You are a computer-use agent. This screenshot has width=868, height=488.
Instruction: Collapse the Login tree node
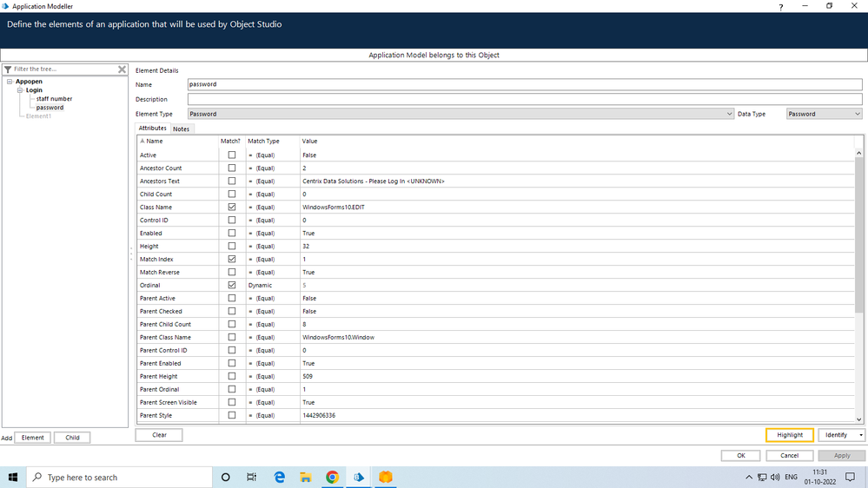tap(20, 90)
